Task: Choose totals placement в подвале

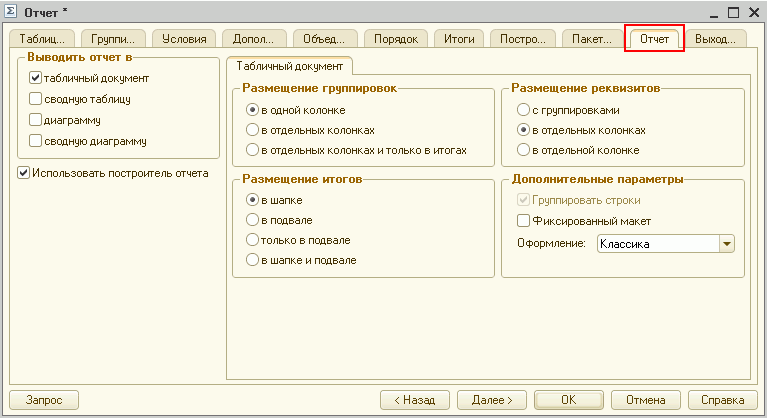Action: (252, 220)
